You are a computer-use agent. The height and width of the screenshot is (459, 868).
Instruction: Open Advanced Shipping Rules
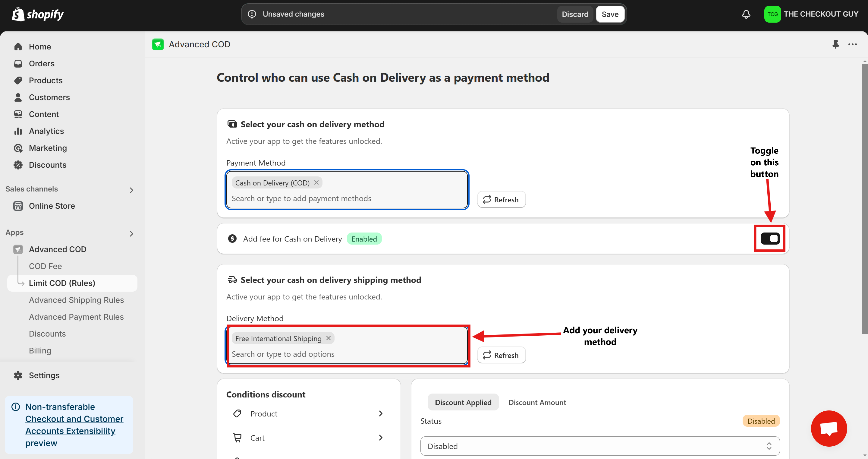pos(77,300)
